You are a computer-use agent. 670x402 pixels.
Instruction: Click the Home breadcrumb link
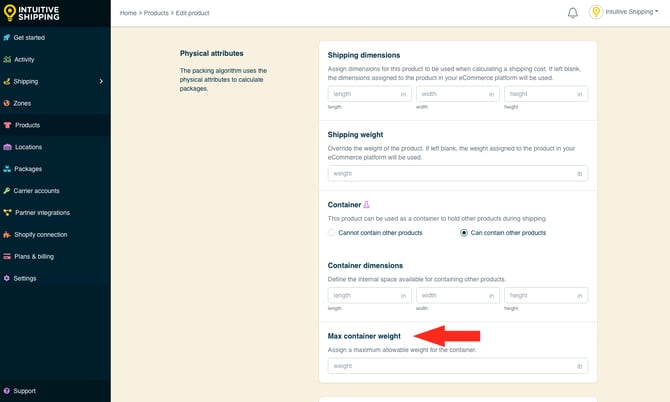pyautogui.click(x=128, y=13)
